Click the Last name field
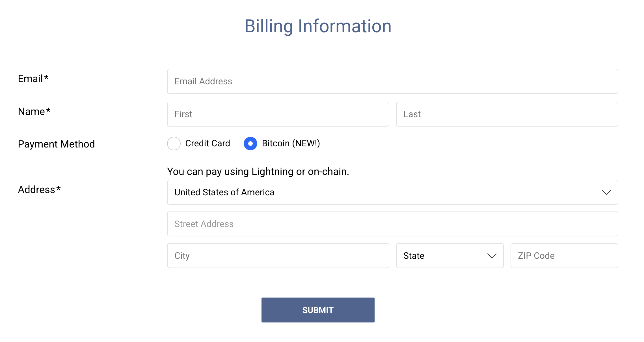 click(x=507, y=114)
